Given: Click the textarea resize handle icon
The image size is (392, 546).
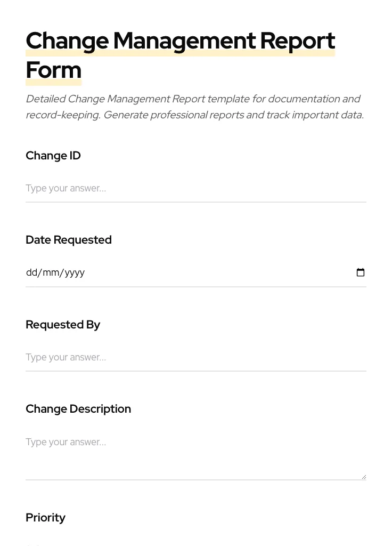Looking at the screenshot, I should click(x=363, y=476).
